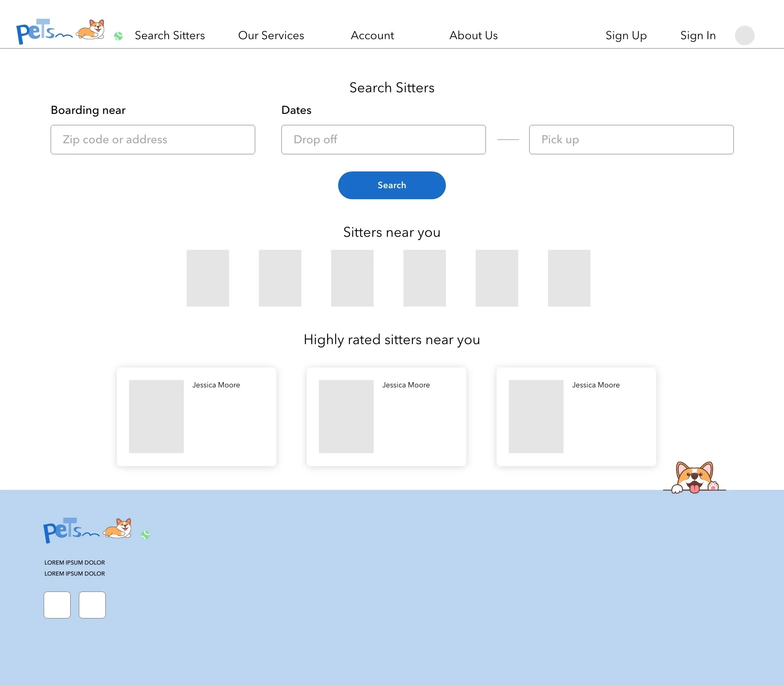Image resolution: width=784 pixels, height=685 pixels.
Task: Focus the Zip code or address field
Action: click(x=153, y=140)
